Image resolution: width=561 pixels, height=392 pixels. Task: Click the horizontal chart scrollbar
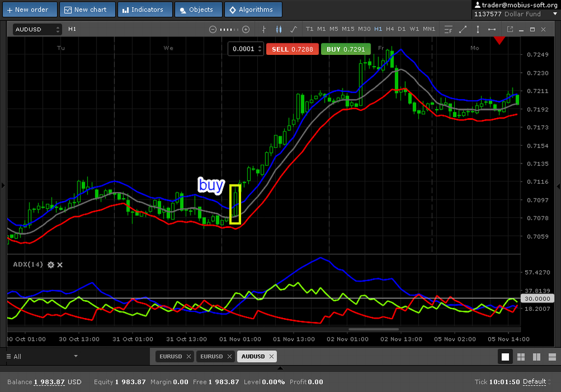point(374,329)
